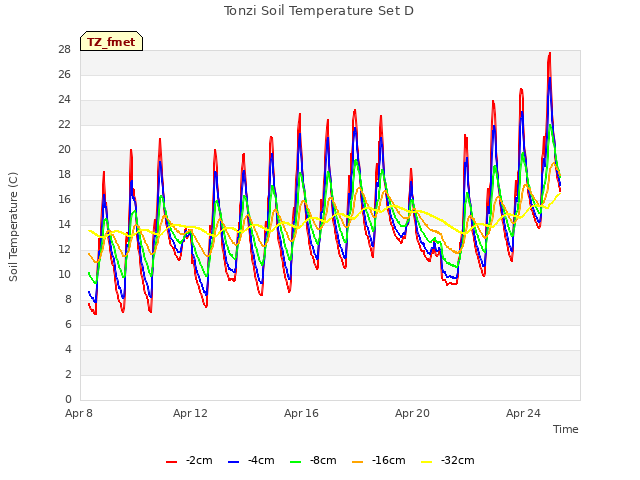Image resolution: width=640 pixels, height=480 pixels.
Task: Toggle the -8cm green legend swatch
Action: click(x=296, y=462)
